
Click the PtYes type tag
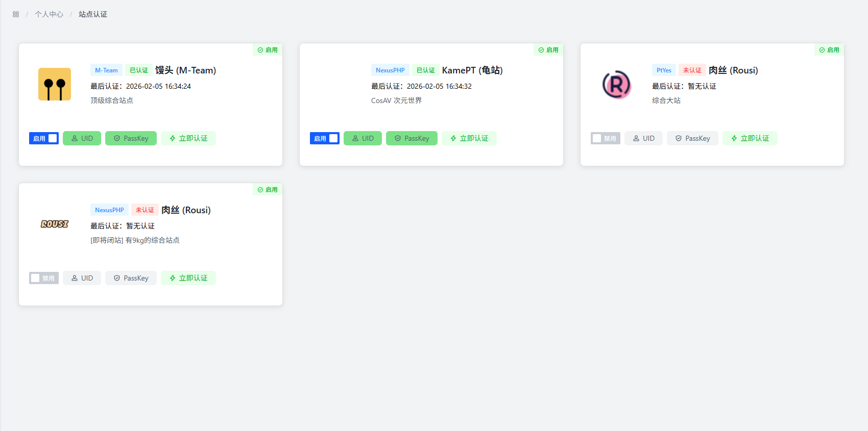(664, 70)
